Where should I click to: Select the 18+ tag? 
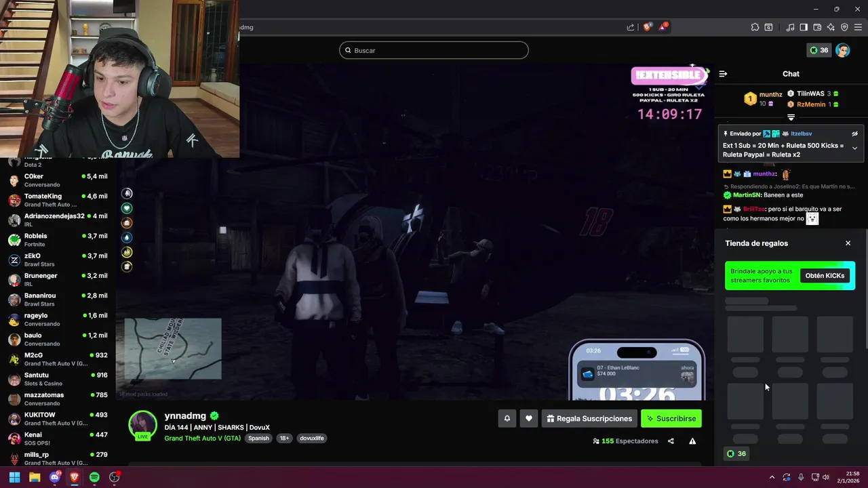285,439
